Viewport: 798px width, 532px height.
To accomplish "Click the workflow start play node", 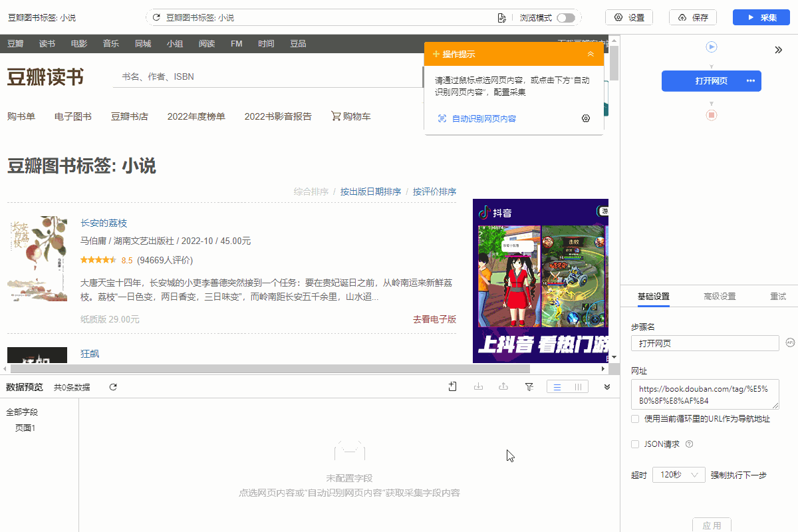I will pyautogui.click(x=712, y=47).
